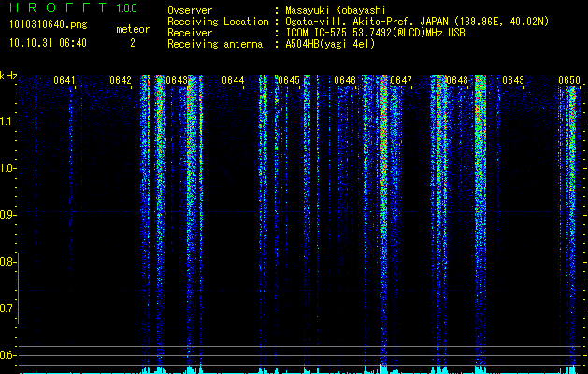The width and height of the screenshot is (588, 374).
Task: Click the 0645 time marker
Action: [x=289, y=80]
